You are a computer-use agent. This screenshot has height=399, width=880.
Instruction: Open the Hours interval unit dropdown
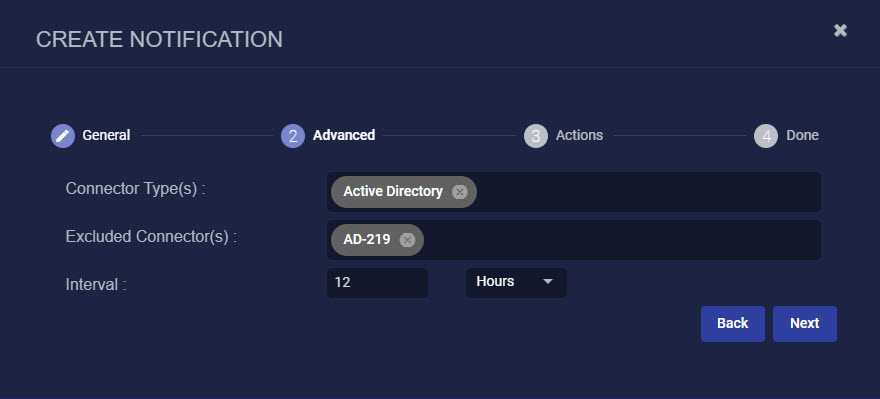516,282
